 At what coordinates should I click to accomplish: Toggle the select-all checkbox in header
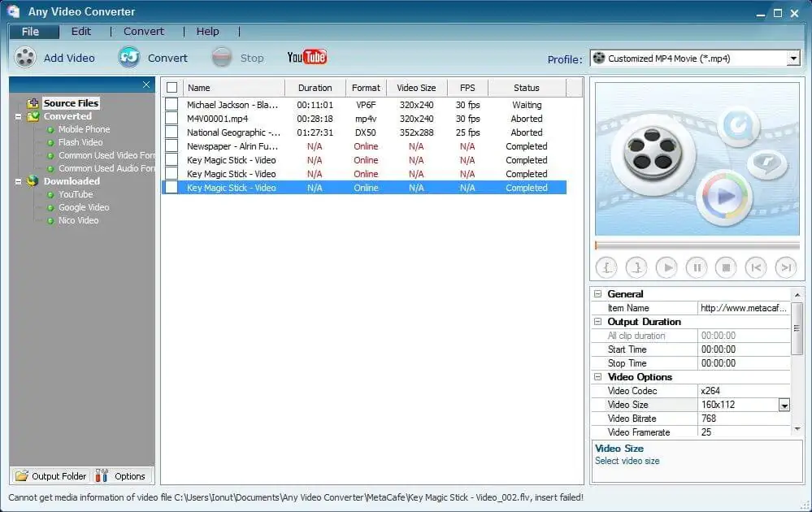[172, 88]
